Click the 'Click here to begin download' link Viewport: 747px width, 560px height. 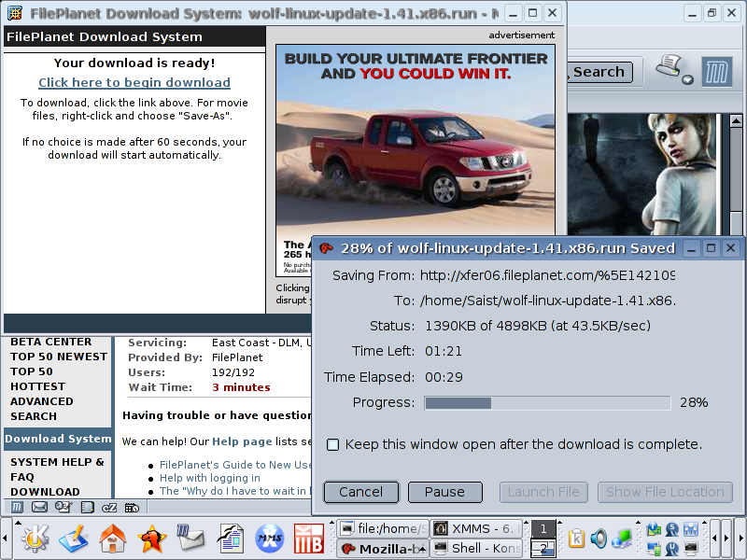click(x=134, y=82)
